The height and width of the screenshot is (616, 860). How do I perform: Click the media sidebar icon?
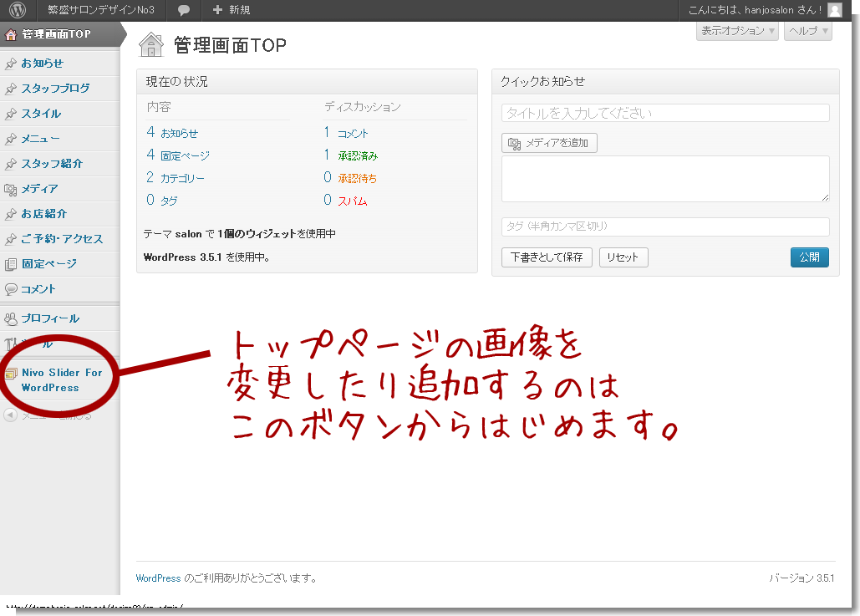click(x=11, y=189)
